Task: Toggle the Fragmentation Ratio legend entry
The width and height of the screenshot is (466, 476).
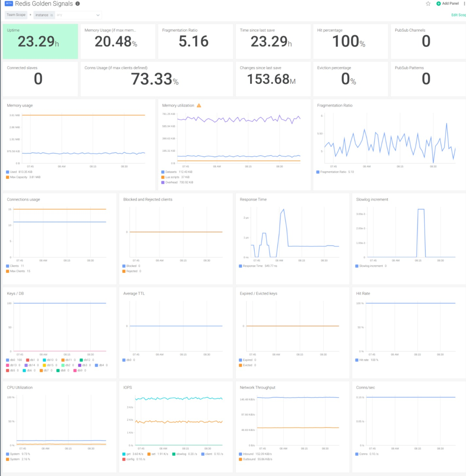Action: 335,172
